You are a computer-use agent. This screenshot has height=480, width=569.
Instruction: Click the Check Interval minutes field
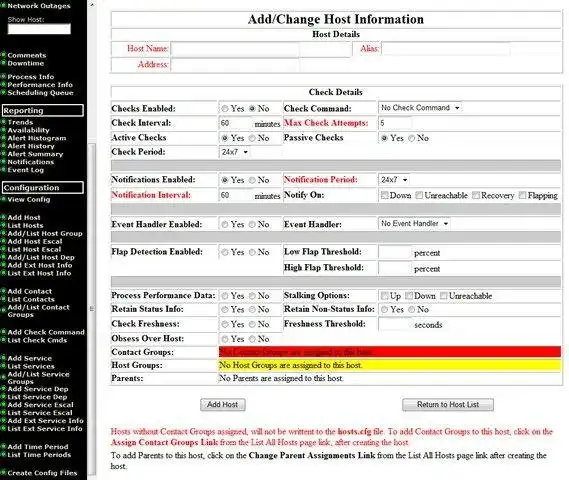click(x=236, y=123)
